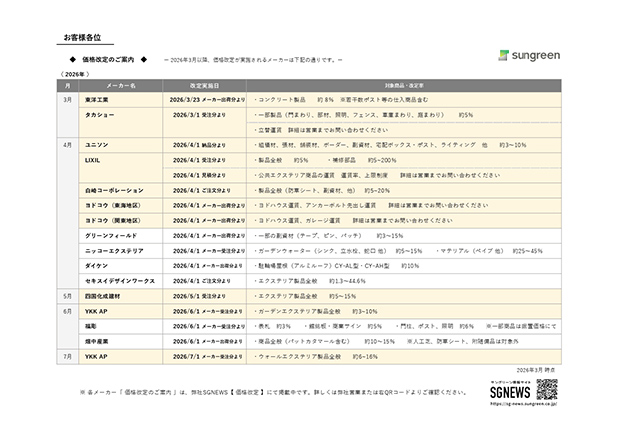Click the 月 column header

[x=68, y=86]
